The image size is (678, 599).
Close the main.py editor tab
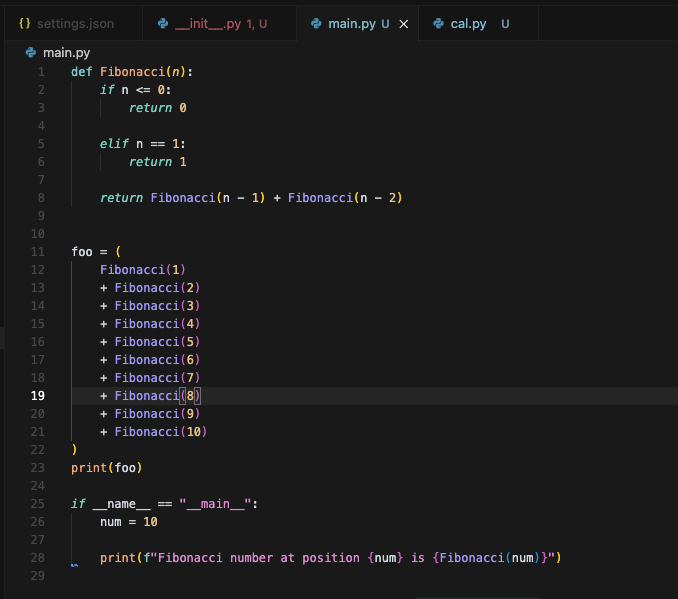(404, 23)
